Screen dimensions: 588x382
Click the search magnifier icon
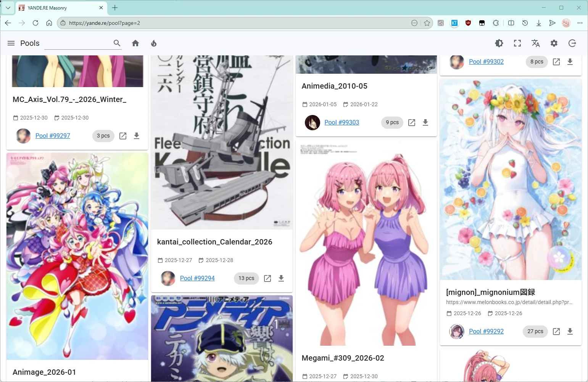tap(117, 43)
